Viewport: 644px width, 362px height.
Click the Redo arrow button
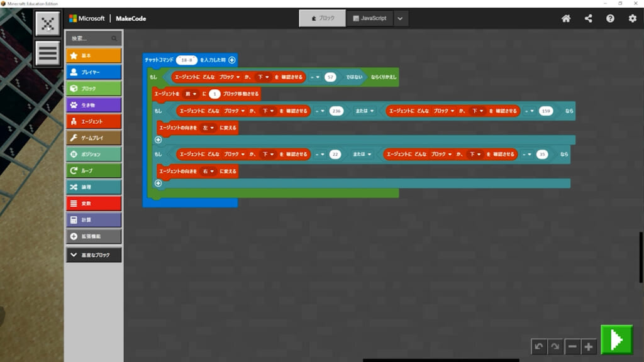click(x=554, y=346)
